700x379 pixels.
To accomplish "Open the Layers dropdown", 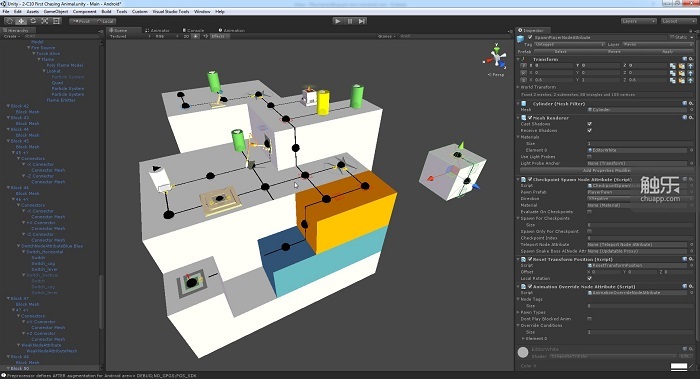I will pyautogui.click(x=638, y=21).
